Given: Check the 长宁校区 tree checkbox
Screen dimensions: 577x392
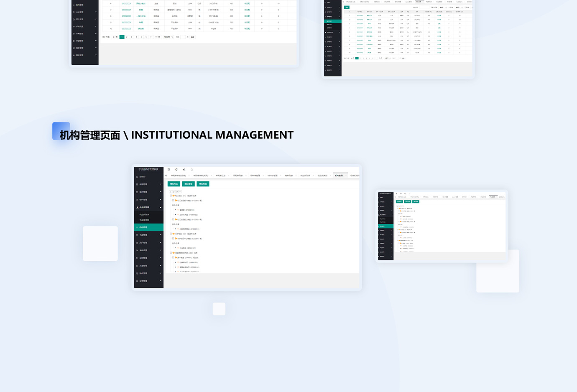Looking at the screenshot, I should (171, 234).
